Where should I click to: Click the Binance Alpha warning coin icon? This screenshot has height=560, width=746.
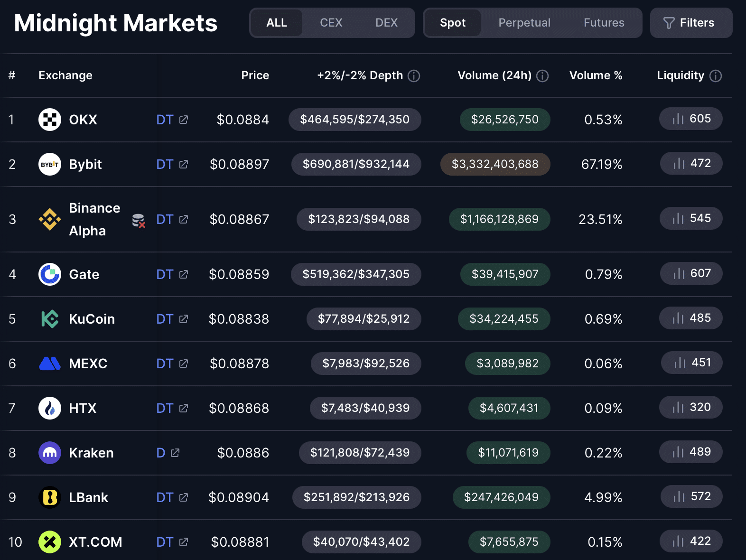click(x=139, y=220)
